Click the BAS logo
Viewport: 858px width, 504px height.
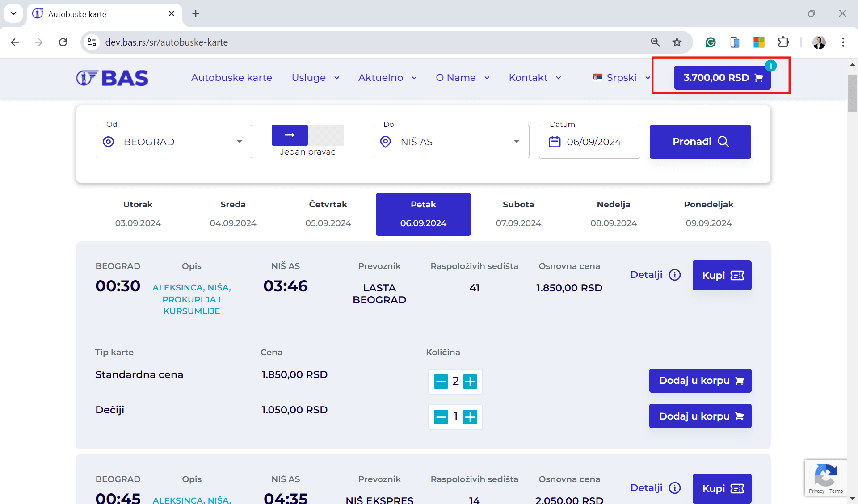[x=112, y=78]
